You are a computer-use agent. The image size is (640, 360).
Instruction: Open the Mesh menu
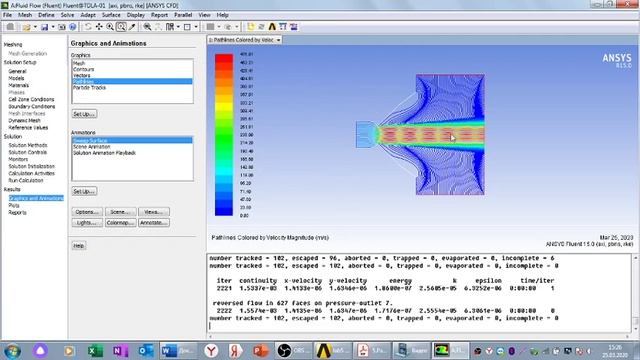25,15
